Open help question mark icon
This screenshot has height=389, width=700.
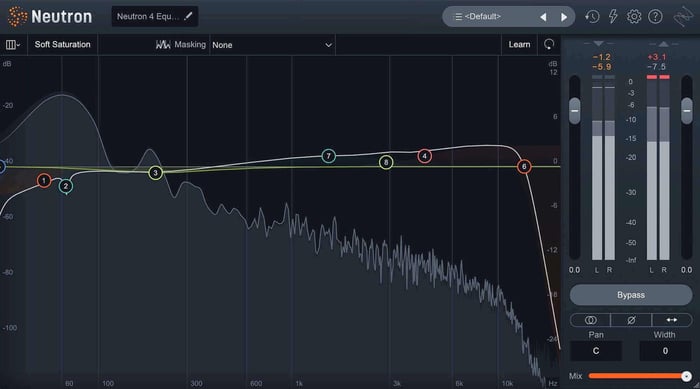(x=655, y=17)
